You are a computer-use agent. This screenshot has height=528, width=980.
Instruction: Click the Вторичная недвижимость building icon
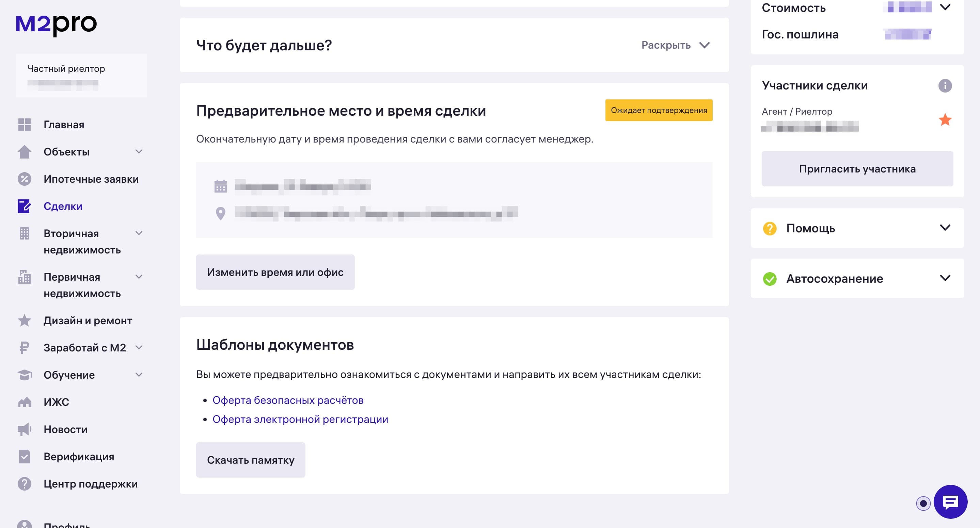coord(25,233)
